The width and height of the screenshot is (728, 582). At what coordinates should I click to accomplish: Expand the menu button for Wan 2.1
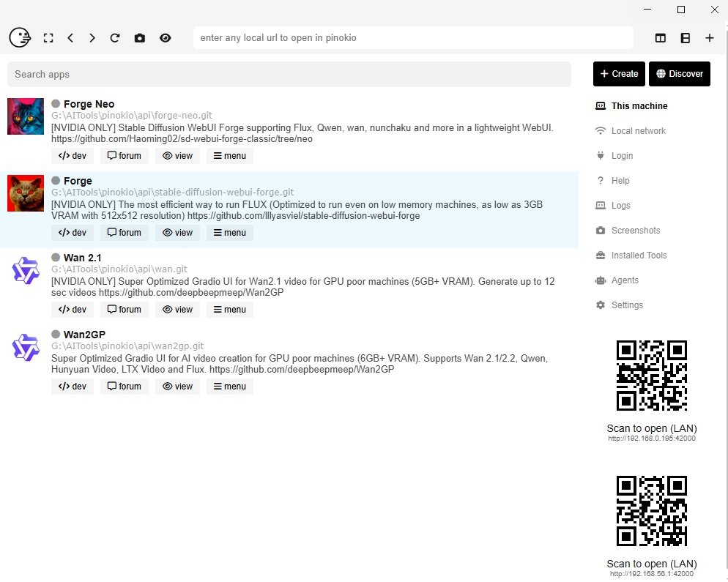tap(229, 310)
